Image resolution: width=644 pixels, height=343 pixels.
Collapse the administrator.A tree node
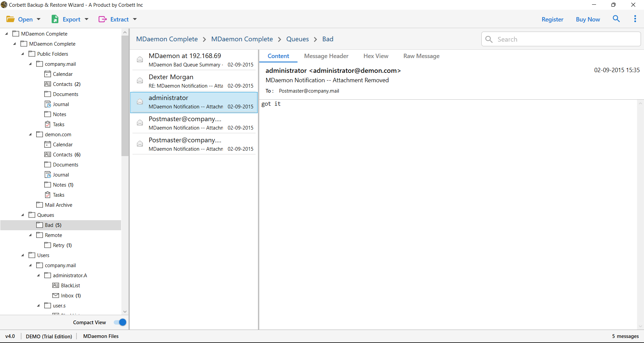click(38, 275)
